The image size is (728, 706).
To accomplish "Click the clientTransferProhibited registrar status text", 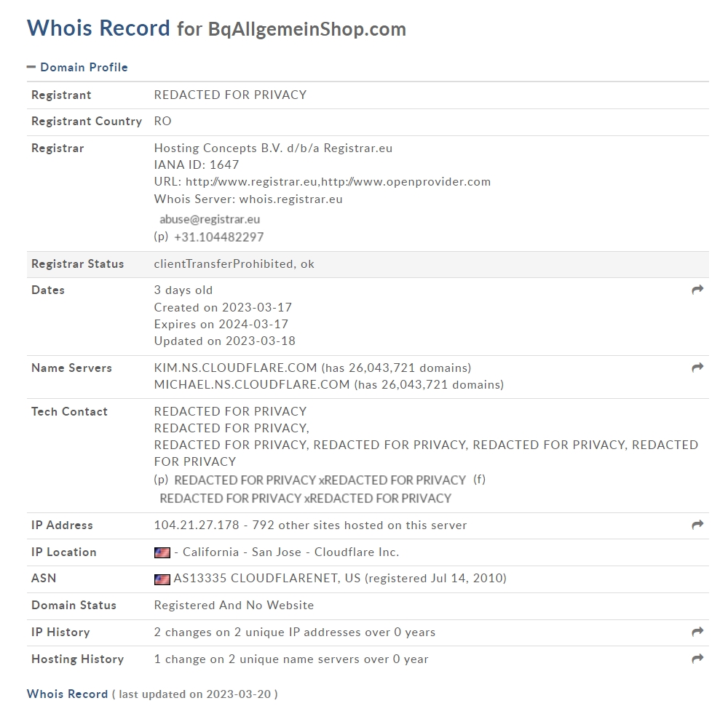I will pos(223,263).
